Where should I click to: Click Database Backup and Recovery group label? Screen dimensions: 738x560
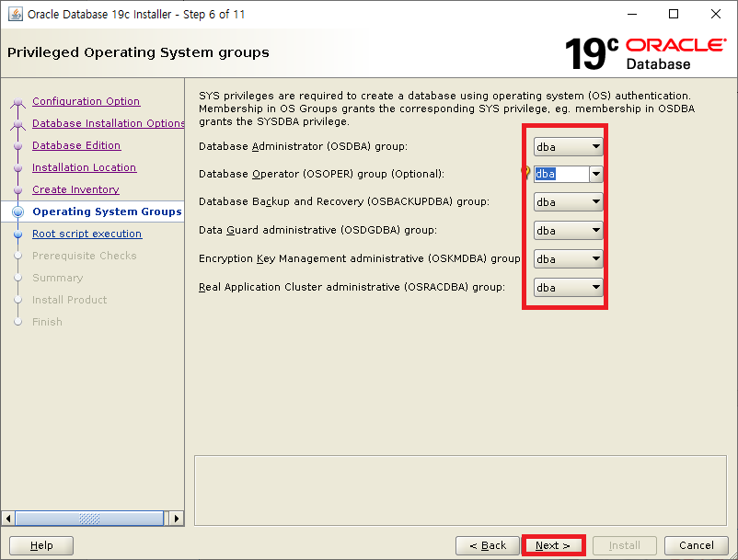click(344, 201)
